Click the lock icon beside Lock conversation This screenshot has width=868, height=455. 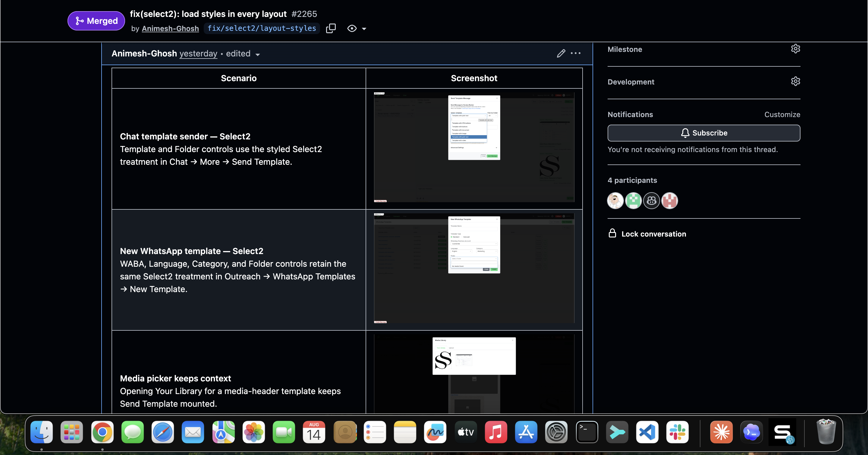[612, 234]
